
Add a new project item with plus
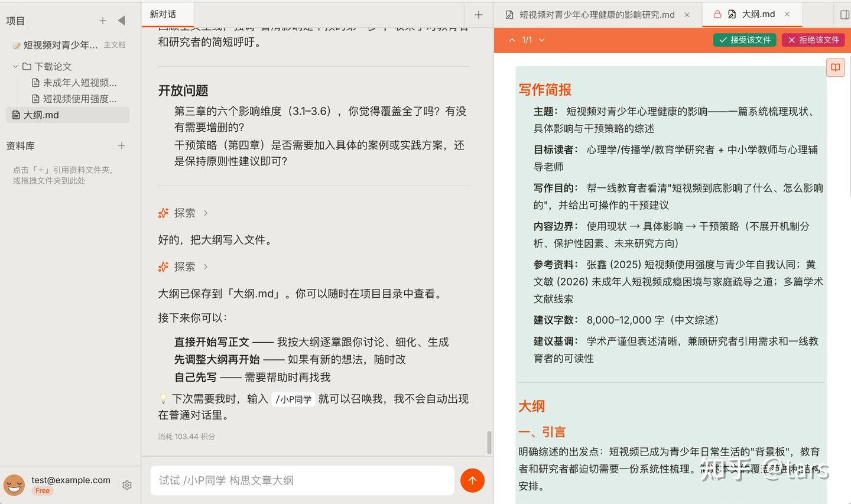(x=103, y=21)
